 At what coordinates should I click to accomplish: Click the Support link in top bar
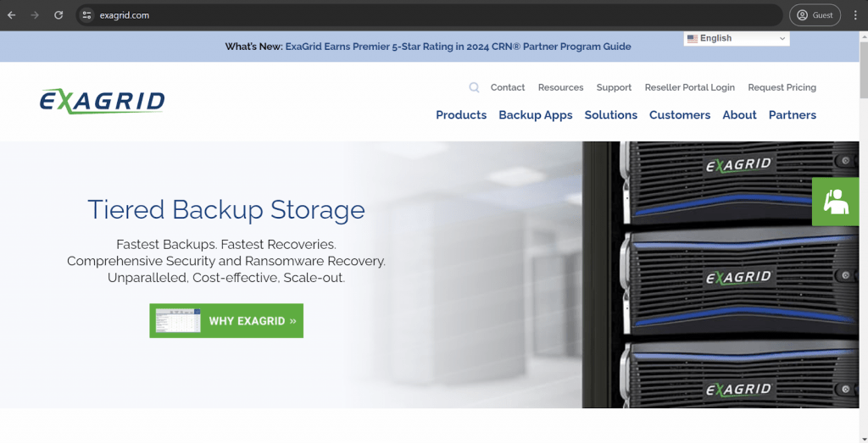click(614, 87)
